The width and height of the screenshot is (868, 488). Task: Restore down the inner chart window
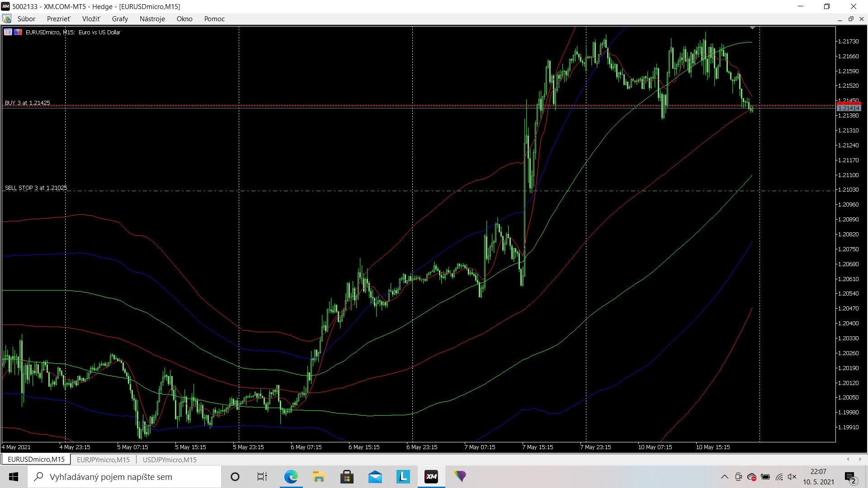(x=851, y=19)
